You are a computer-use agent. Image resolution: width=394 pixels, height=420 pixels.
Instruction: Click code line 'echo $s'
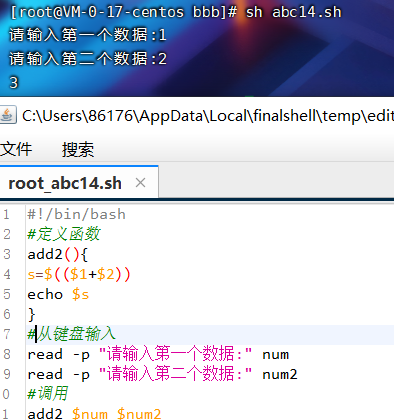58,294
